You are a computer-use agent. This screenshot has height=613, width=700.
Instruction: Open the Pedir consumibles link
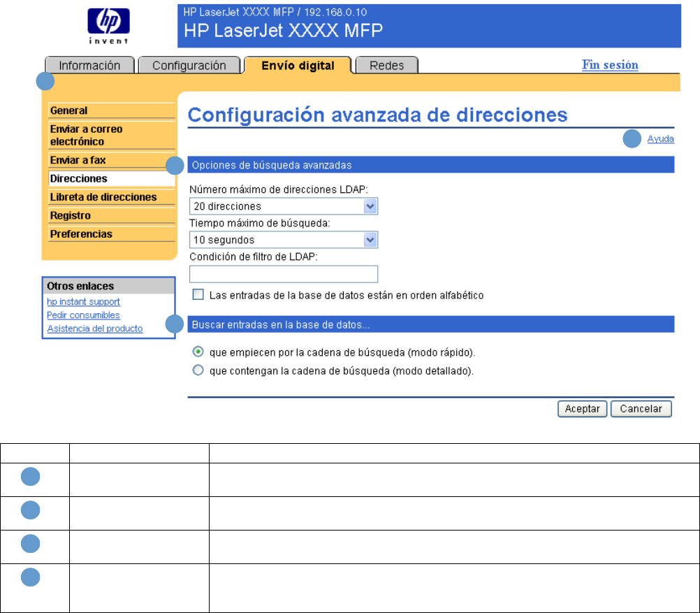point(83,315)
